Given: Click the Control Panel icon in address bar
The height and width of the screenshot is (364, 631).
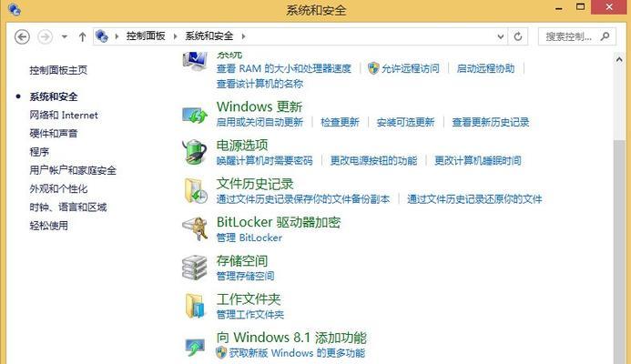Looking at the screenshot, I should 102,36.
